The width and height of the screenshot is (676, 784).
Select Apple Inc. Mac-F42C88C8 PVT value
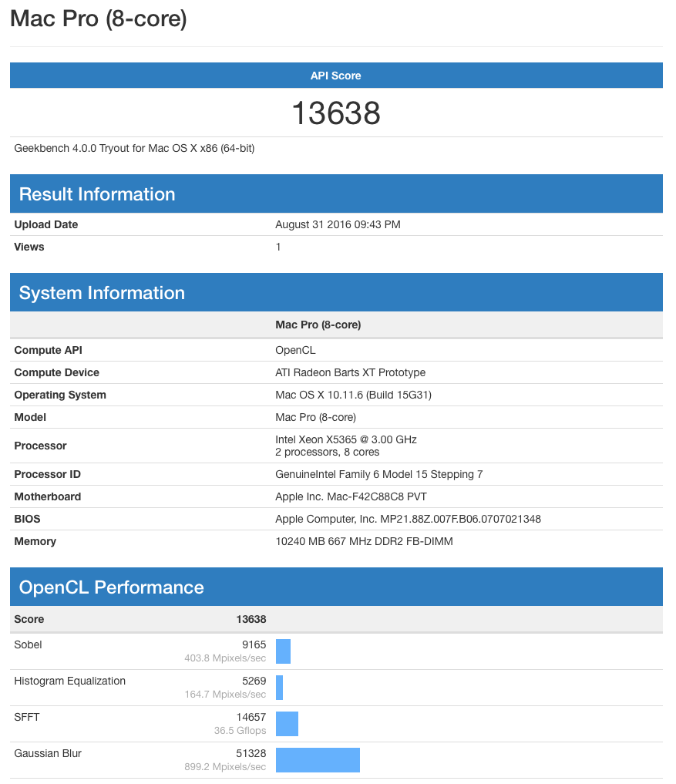(x=351, y=497)
